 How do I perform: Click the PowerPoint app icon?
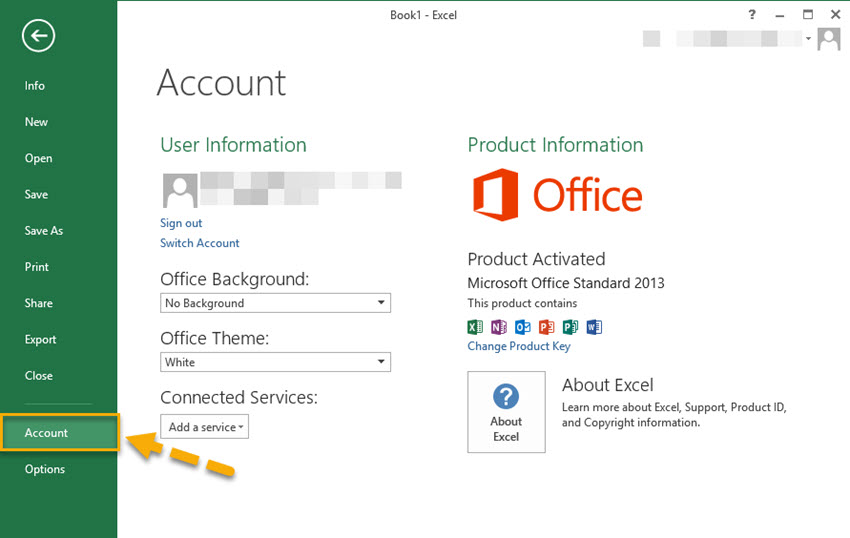[x=546, y=327]
